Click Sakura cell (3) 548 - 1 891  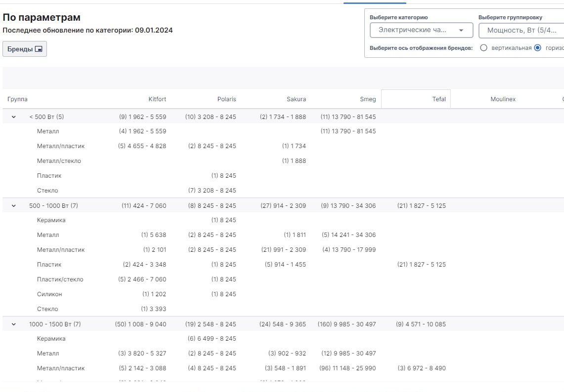click(x=285, y=368)
